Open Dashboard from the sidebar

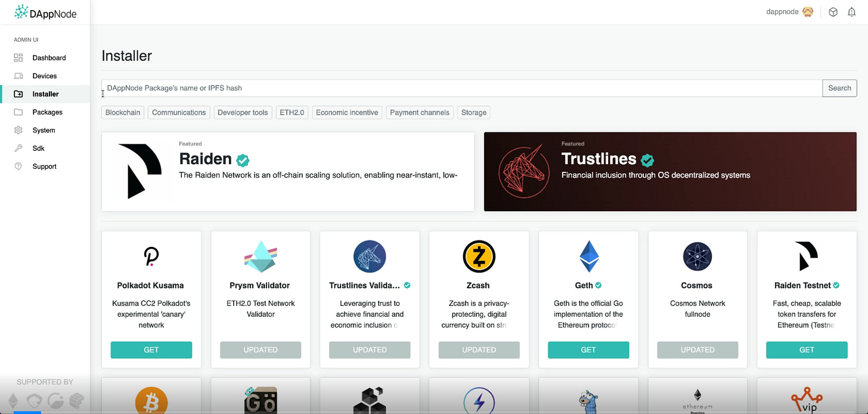pyautogui.click(x=49, y=58)
